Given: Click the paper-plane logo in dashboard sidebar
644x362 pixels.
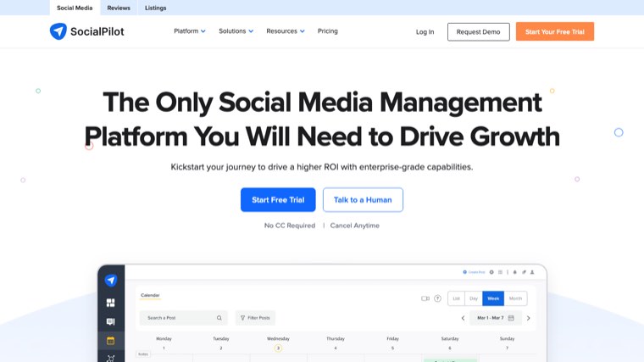Looking at the screenshot, I should tap(111, 281).
